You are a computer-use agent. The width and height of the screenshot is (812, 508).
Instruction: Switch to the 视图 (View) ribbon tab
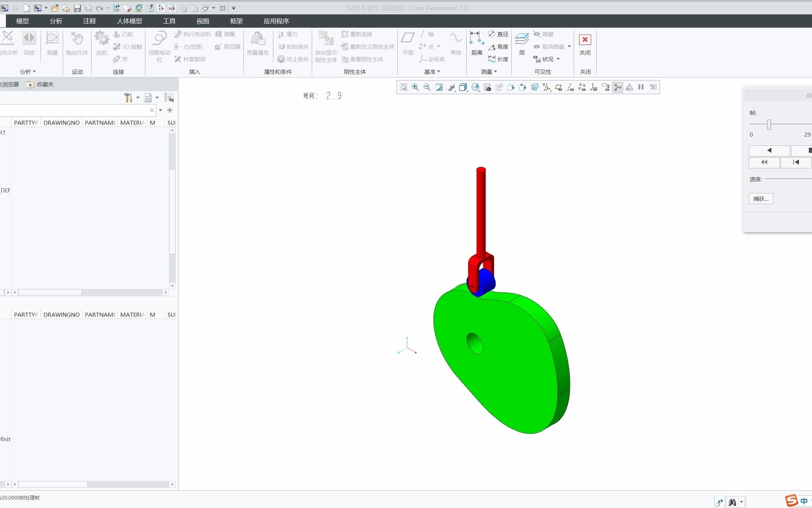pos(203,21)
